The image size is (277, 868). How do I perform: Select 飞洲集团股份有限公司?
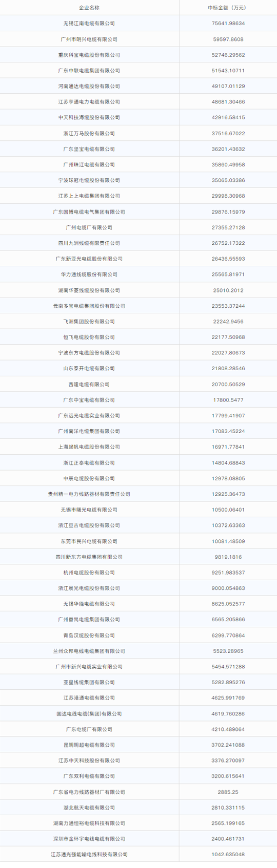point(89,321)
